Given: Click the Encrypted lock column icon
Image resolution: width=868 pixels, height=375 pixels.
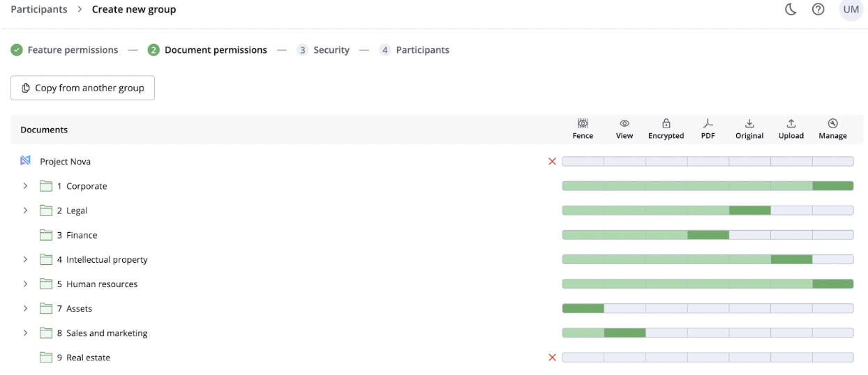Looking at the screenshot, I should click(666, 123).
